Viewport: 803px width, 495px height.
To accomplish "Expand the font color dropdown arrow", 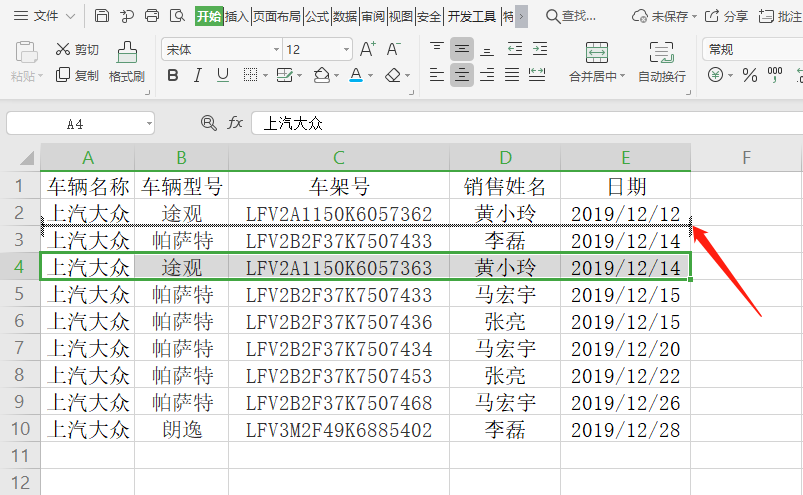I will tap(370, 76).
